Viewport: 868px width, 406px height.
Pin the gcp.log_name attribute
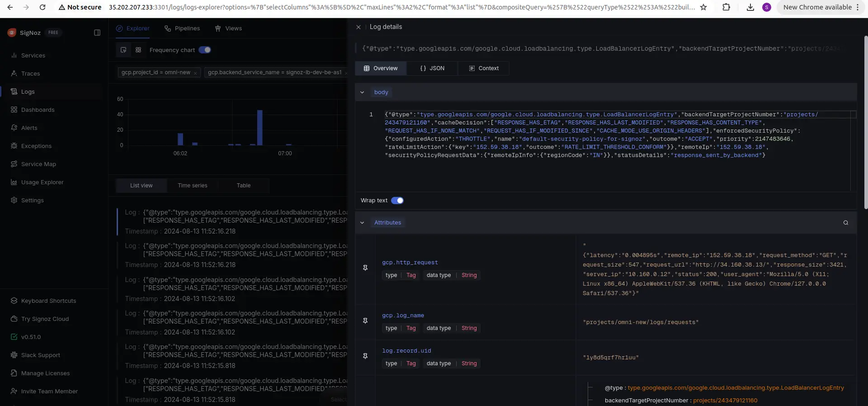(x=365, y=321)
